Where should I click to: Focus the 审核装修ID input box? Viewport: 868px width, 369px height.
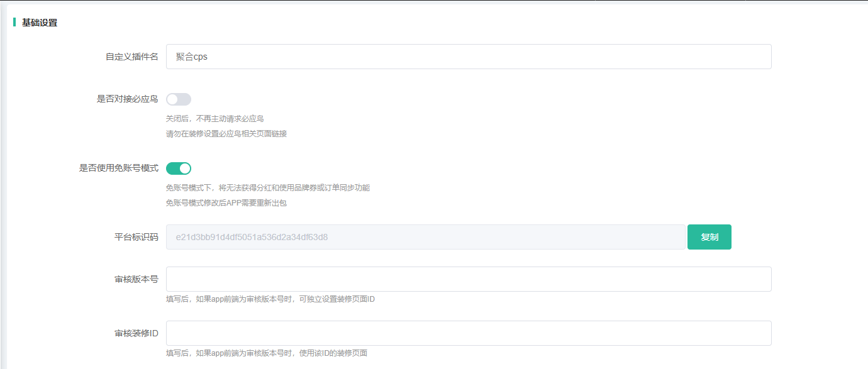pos(468,333)
